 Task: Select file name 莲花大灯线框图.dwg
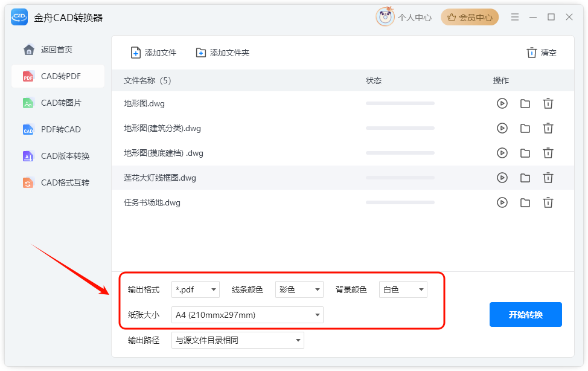click(160, 178)
